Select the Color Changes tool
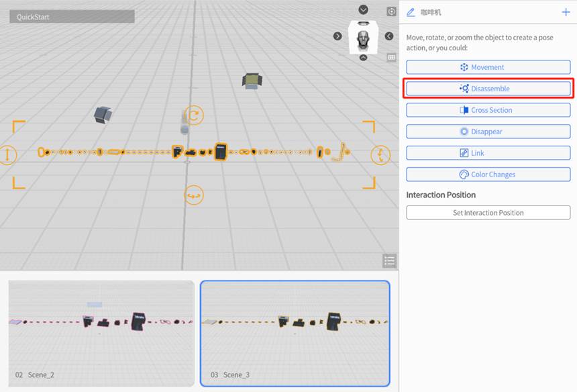577x392 pixels. [488, 174]
